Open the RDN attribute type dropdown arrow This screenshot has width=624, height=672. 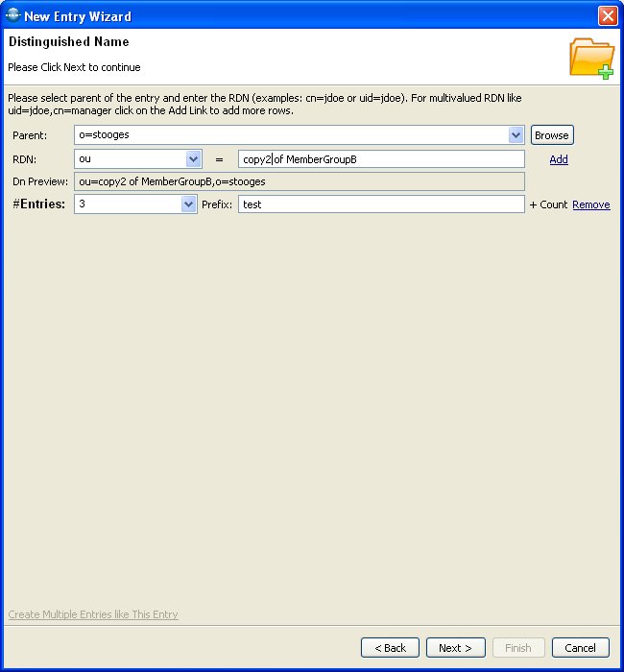(x=193, y=158)
